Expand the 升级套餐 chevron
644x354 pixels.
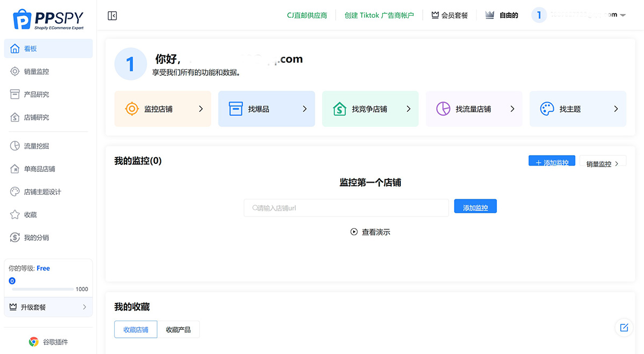pos(84,307)
